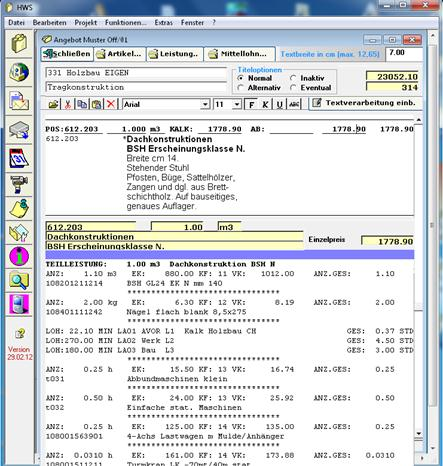The height and width of the screenshot is (466, 443).
Task: Toggle bold F formatting button
Action: click(x=251, y=104)
